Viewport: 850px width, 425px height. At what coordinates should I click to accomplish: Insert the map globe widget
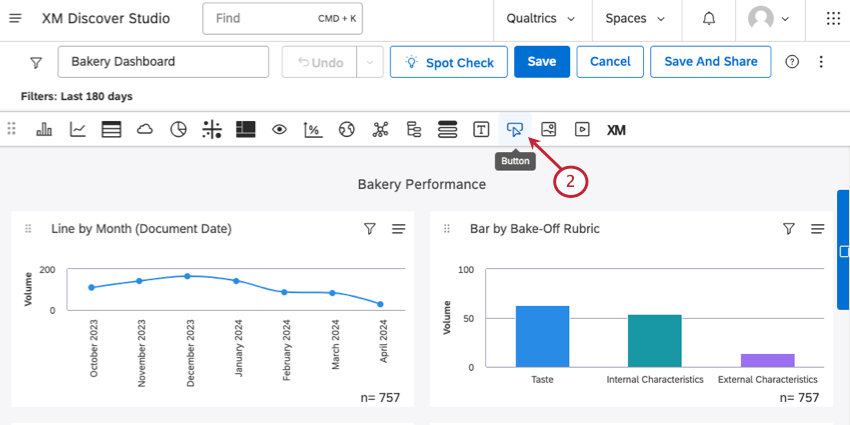coord(346,129)
